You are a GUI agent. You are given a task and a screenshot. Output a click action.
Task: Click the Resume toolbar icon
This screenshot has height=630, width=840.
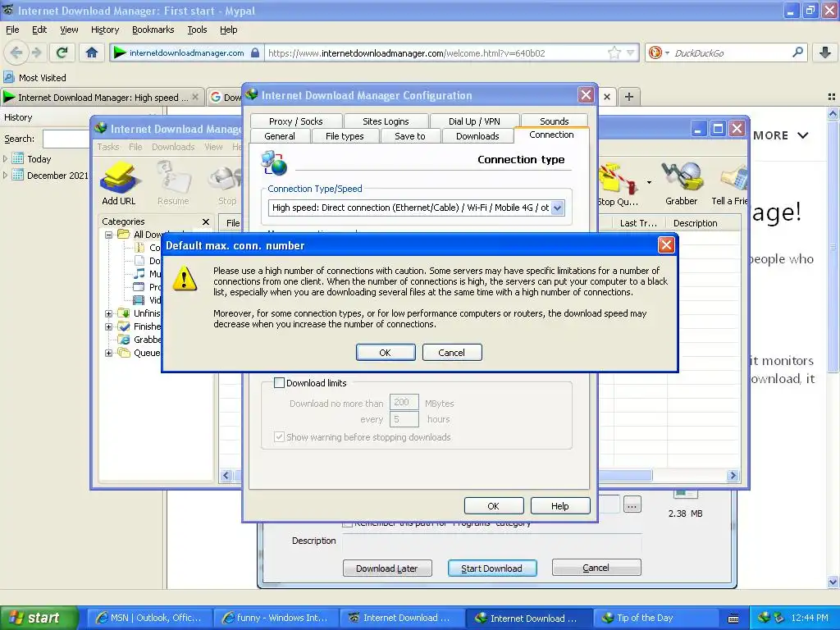coord(173,184)
